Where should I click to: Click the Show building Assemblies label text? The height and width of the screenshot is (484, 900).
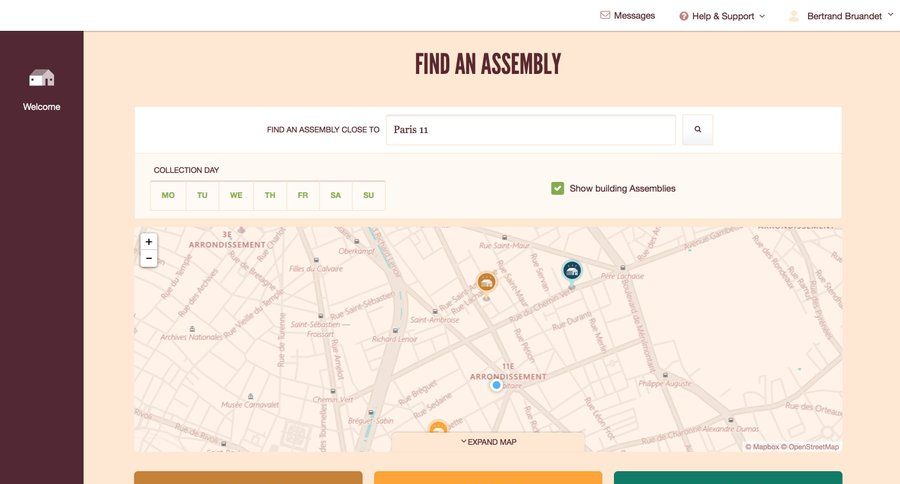point(622,188)
